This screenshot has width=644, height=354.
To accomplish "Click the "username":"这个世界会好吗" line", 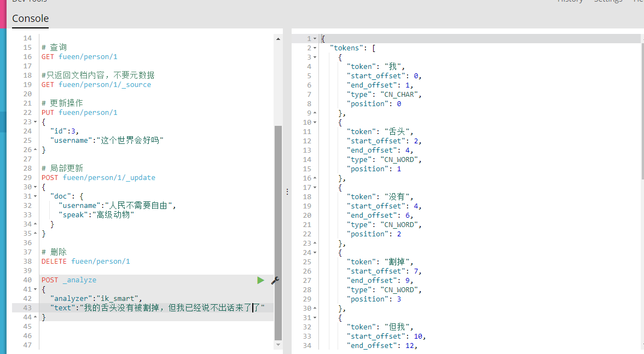I will pyautogui.click(x=107, y=141).
